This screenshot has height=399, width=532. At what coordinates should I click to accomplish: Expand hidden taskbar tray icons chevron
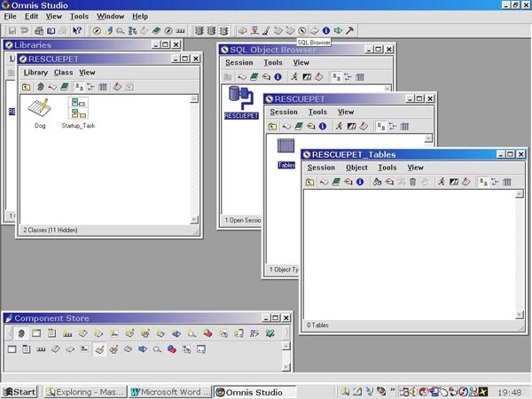pos(393,389)
